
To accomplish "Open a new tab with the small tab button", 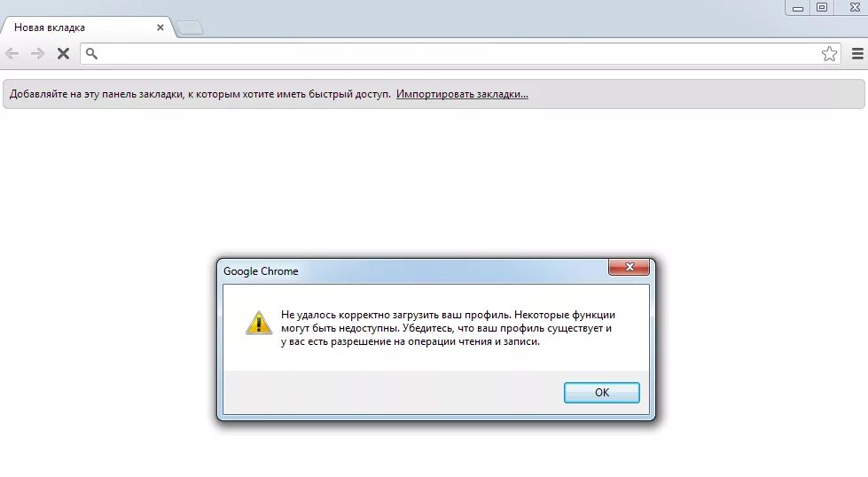I will 190,27.
